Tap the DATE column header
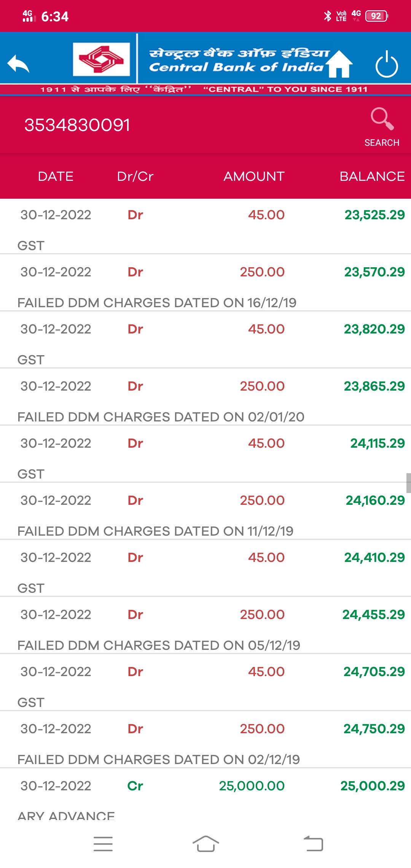This screenshot has height=868, width=411. click(56, 177)
